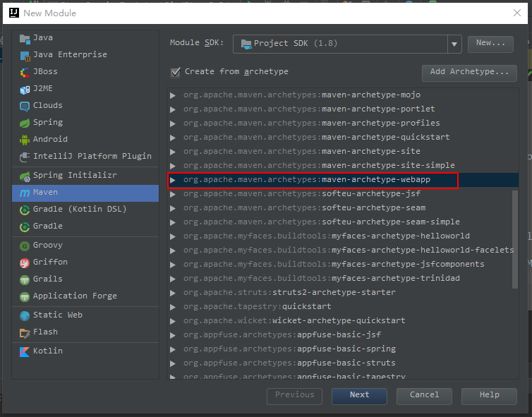Click the Previous button
The image size is (532, 417).
coord(294,396)
